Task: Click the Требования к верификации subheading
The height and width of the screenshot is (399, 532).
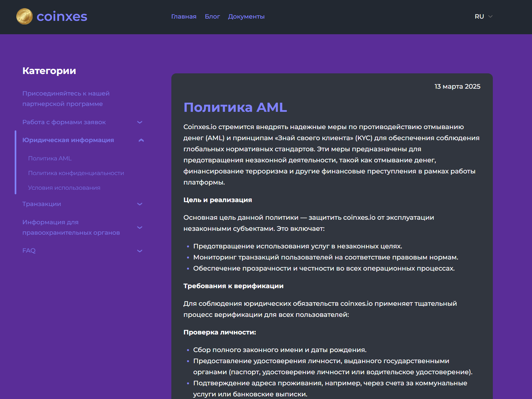Action: [x=233, y=286]
